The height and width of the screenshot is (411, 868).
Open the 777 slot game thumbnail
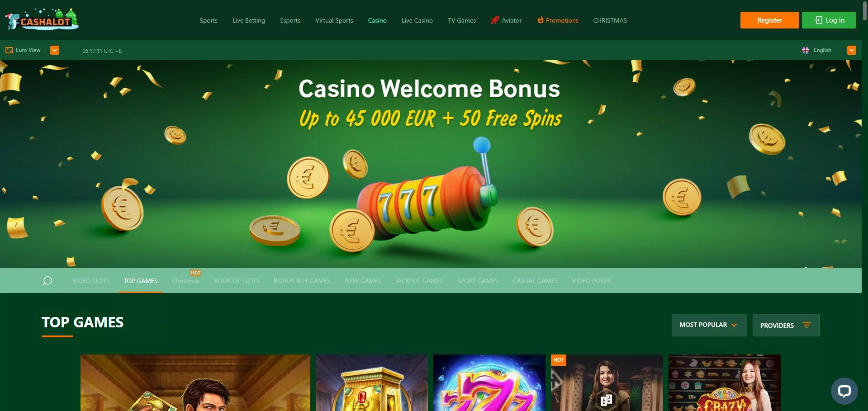pos(489,383)
